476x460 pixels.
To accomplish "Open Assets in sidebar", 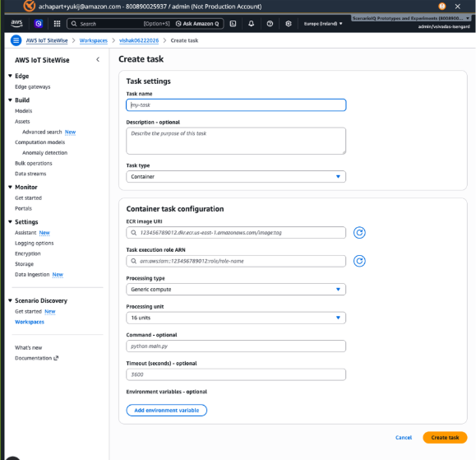I will click(x=22, y=121).
